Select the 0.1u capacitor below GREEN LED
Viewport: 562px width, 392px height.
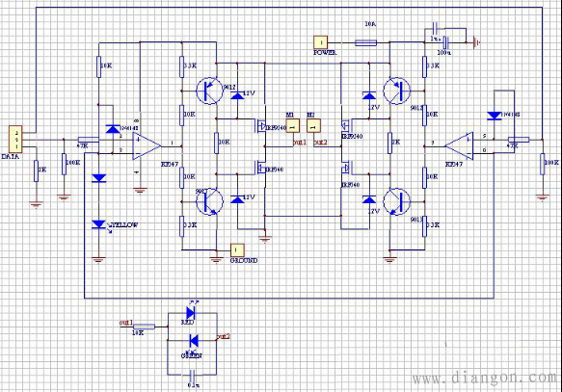(x=192, y=375)
